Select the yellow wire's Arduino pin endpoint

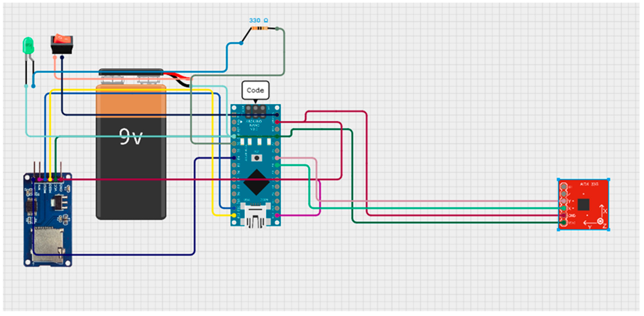tap(234, 215)
